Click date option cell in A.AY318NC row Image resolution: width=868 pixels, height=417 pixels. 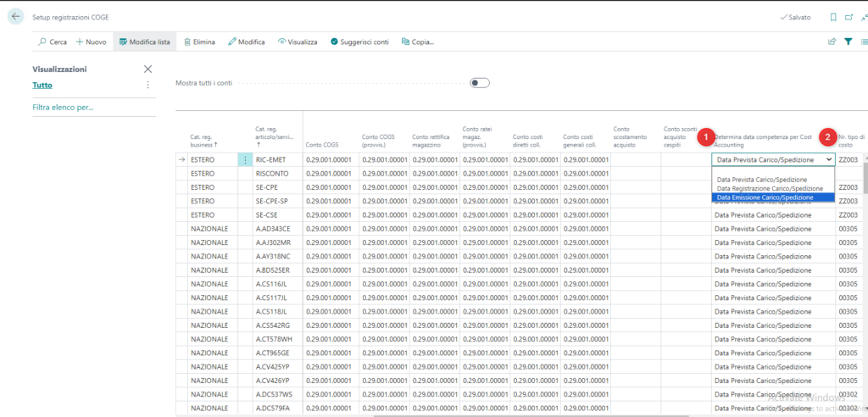pos(773,257)
